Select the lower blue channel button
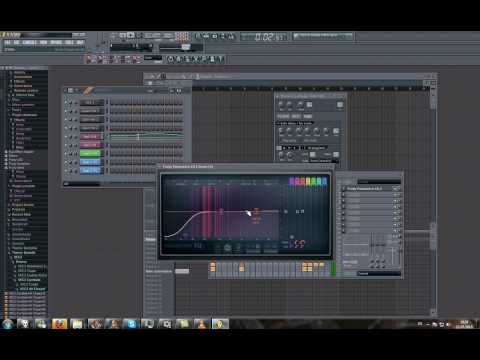The image size is (480, 360). point(90,170)
